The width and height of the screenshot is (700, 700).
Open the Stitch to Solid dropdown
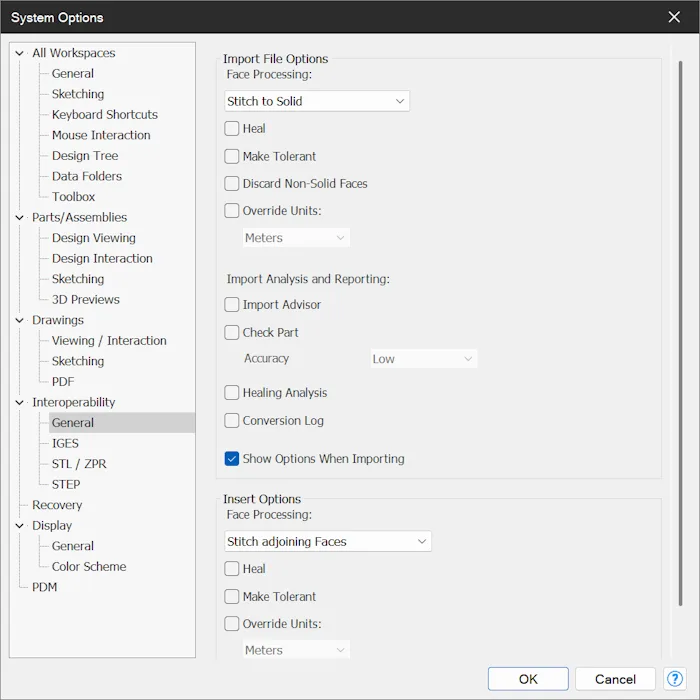click(x=317, y=101)
